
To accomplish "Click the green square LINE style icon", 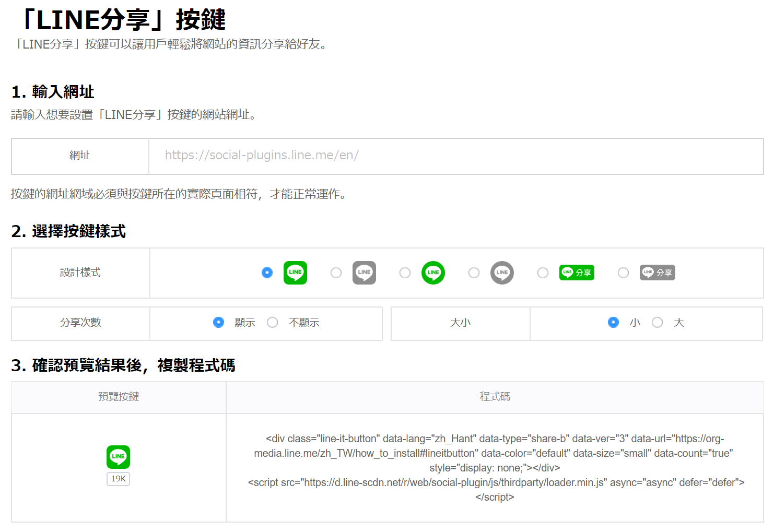I will click(295, 273).
